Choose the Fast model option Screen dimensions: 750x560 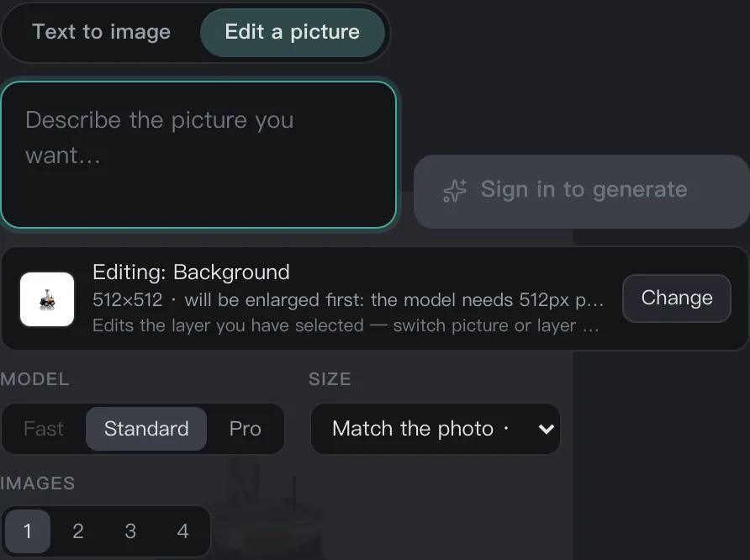click(44, 429)
